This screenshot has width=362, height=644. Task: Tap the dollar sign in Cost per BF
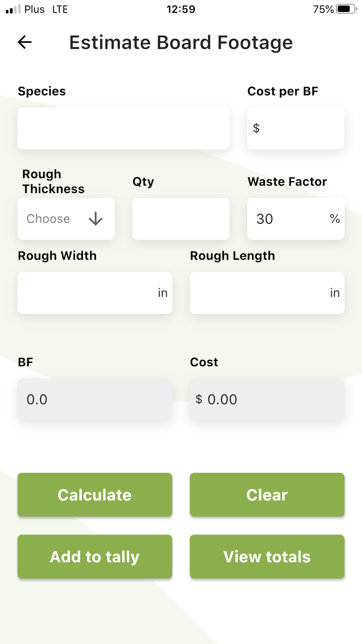pyautogui.click(x=256, y=128)
